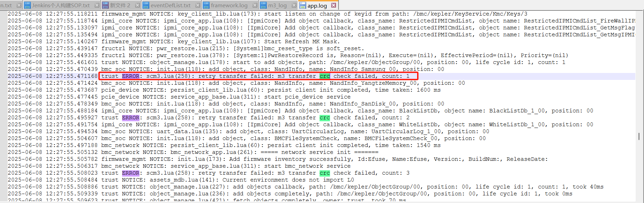The image size is (644, 203).
Task: Close the Jenkins个人构建SOP.txt tab
Action: [97, 5]
